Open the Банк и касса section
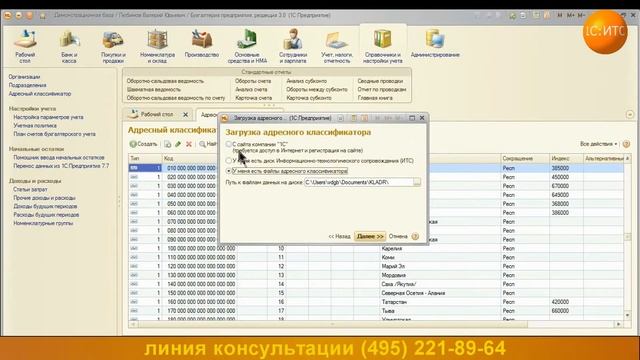The image size is (640, 360). 69,46
